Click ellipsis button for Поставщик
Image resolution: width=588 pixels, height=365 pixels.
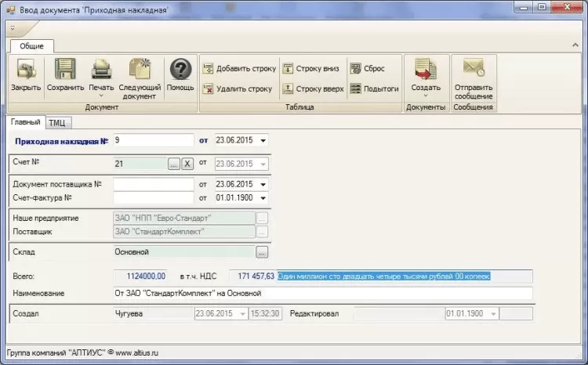point(262,232)
